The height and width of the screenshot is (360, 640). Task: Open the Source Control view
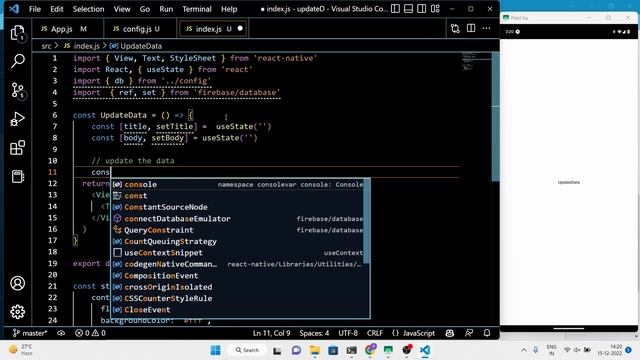click(x=18, y=90)
